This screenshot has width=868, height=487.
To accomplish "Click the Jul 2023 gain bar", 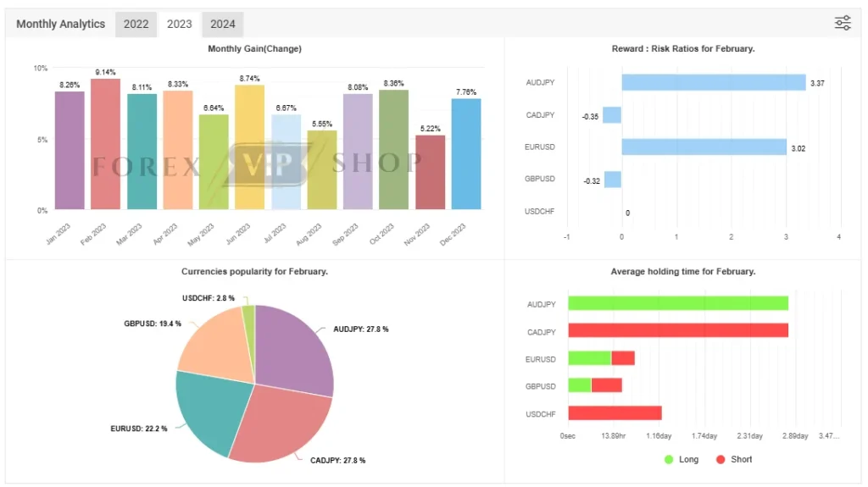I will tap(287, 162).
